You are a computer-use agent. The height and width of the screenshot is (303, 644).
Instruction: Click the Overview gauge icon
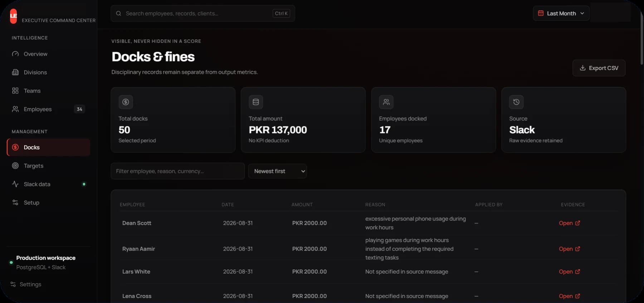[x=15, y=54]
